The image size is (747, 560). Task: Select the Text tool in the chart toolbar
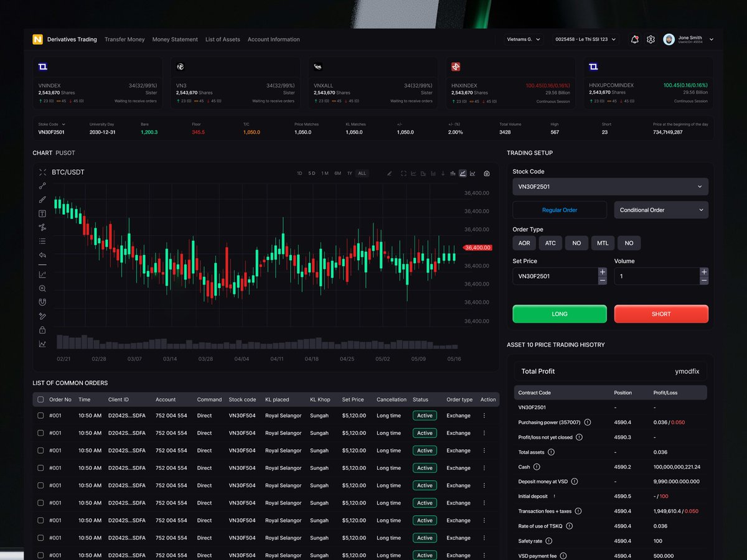pyautogui.click(x=42, y=213)
